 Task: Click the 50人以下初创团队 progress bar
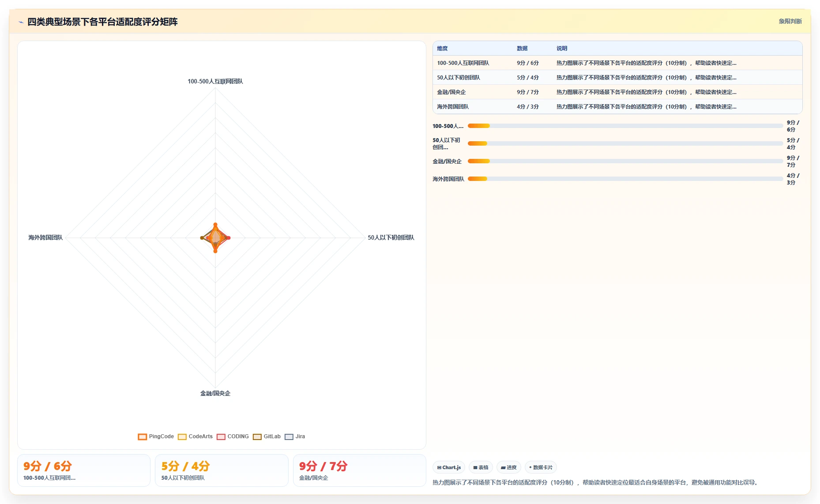[x=625, y=143]
